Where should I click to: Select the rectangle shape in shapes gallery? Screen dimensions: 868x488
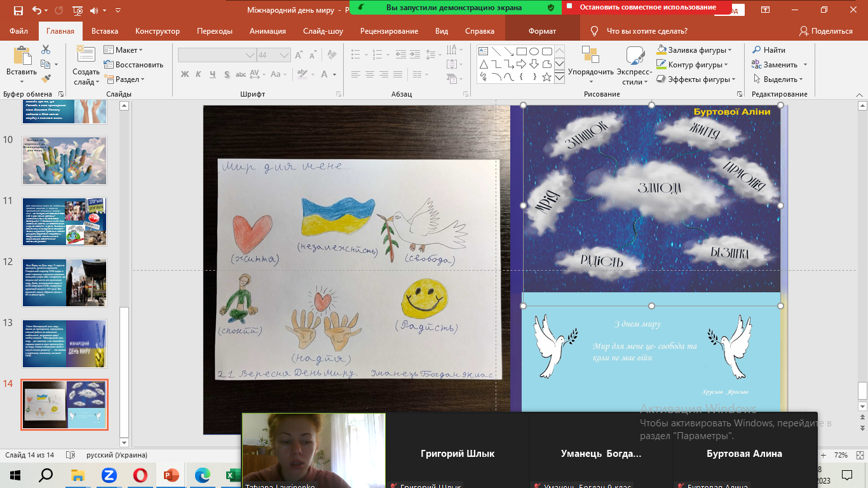(x=521, y=51)
